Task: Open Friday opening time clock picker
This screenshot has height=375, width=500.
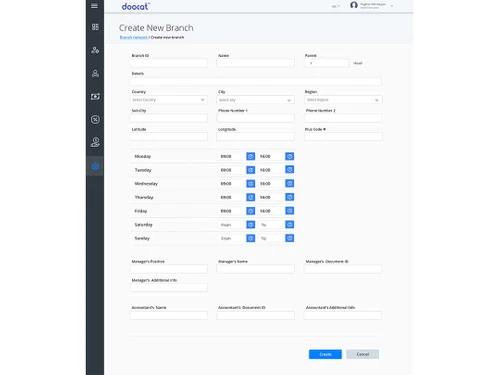Action: pos(251,211)
